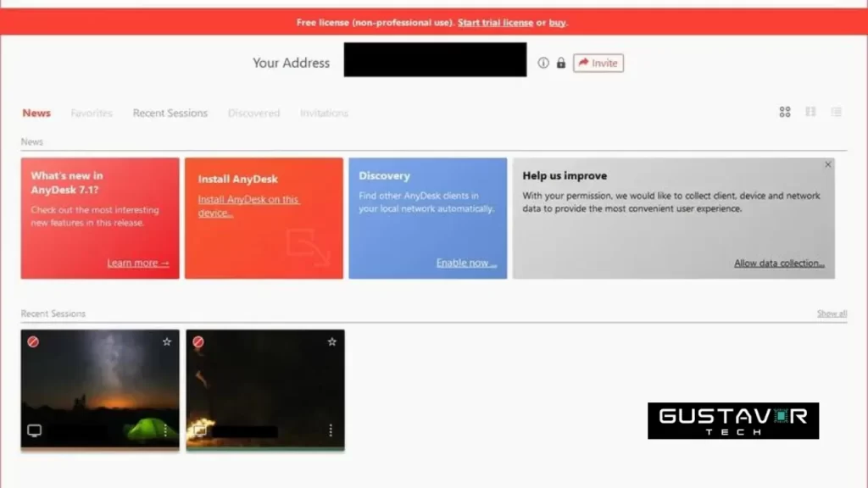Image resolution: width=868 pixels, height=488 pixels.
Task: Switch to large tile view icon
Action: [784, 113]
